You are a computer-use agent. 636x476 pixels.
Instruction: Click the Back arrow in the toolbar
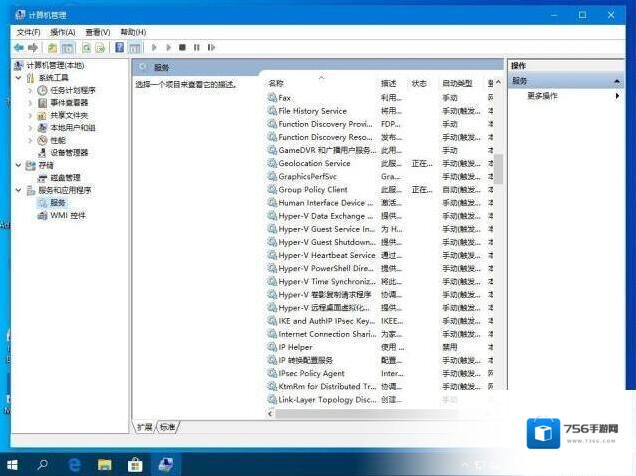(x=18, y=47)
